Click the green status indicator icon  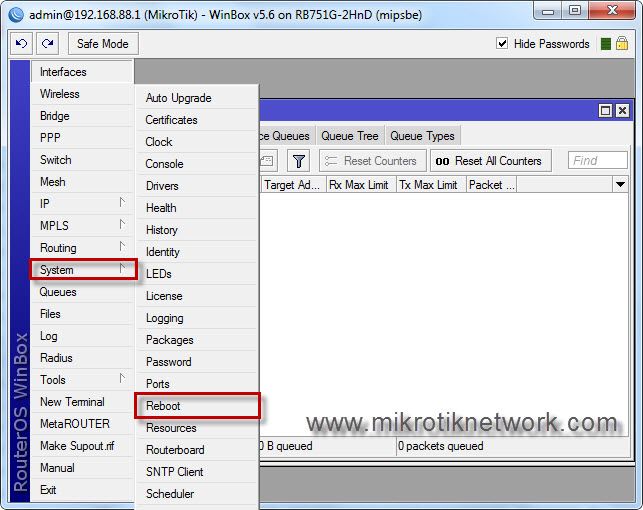pyautogui.click(x=606, y=44)
